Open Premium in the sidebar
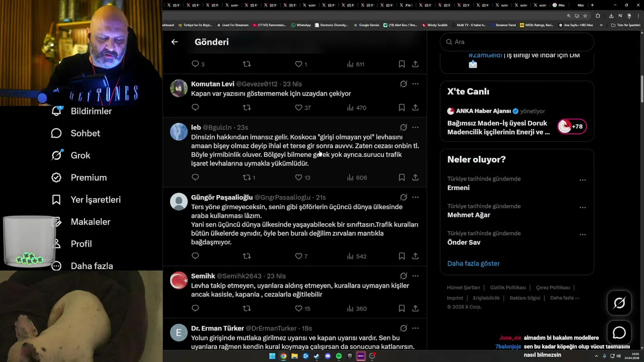 pos(79,177)
